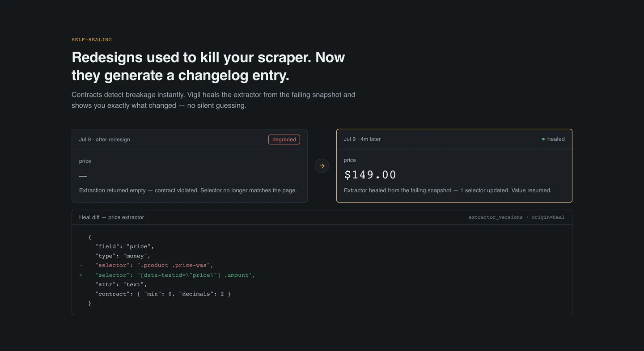Click the plus marker on added diff line
Viewport: 644px width, 351px height.
click(81, 275)
